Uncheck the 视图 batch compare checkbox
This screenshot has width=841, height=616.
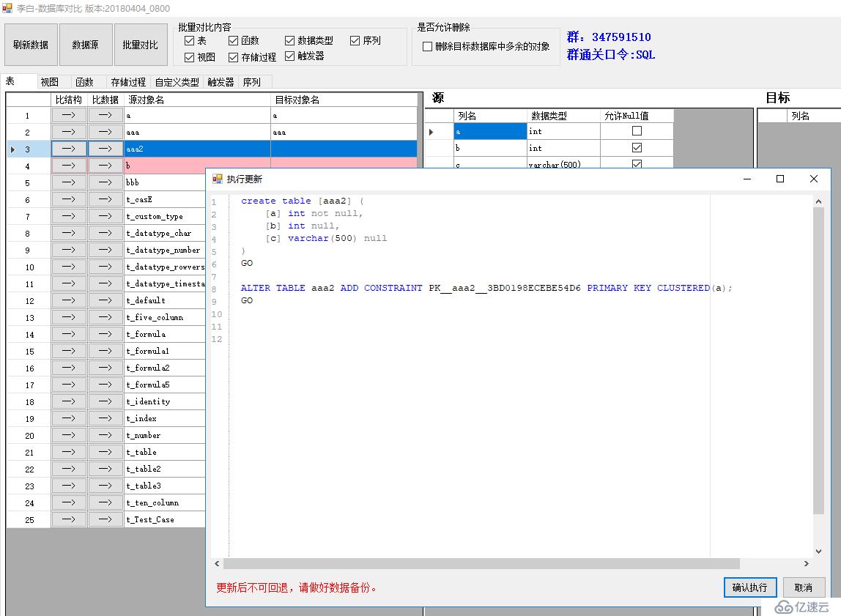point(190,56)
